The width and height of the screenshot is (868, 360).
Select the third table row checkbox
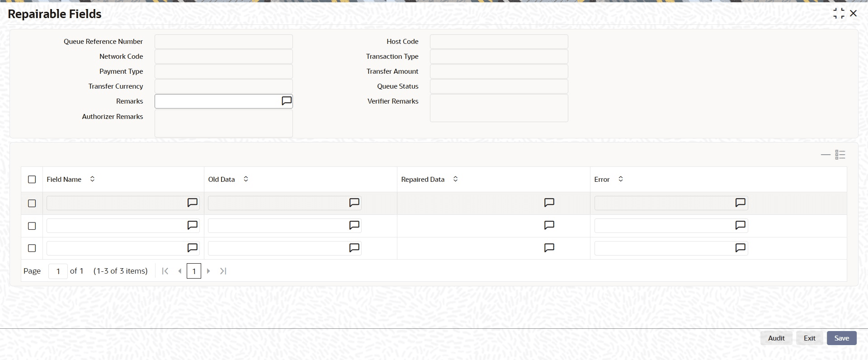32,248
